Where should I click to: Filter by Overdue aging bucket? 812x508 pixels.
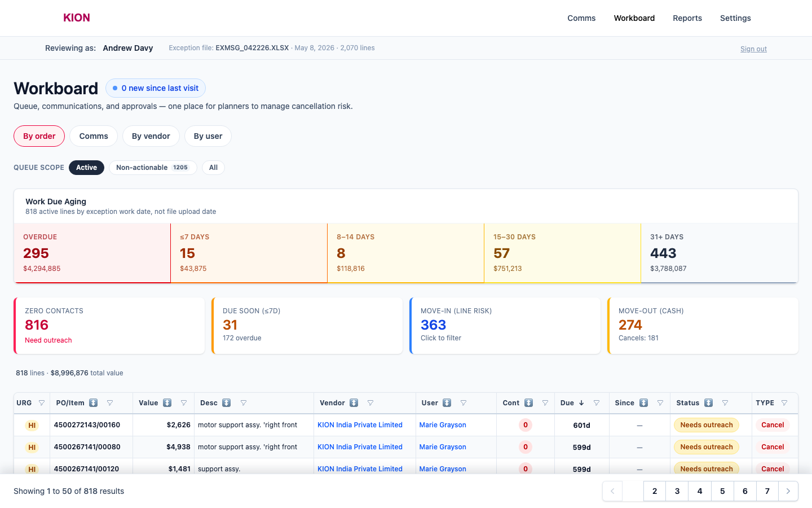tap(92, 253)
